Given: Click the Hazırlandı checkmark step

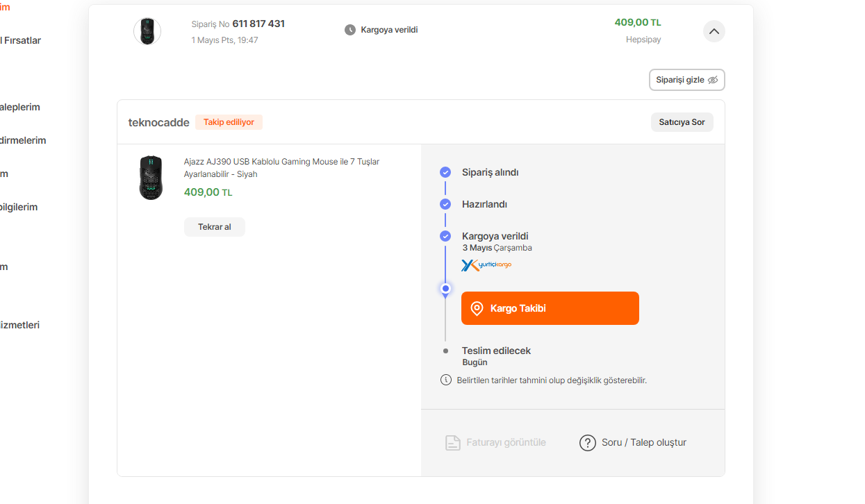Looking at the screenshot, I should [x=445, y=204].
